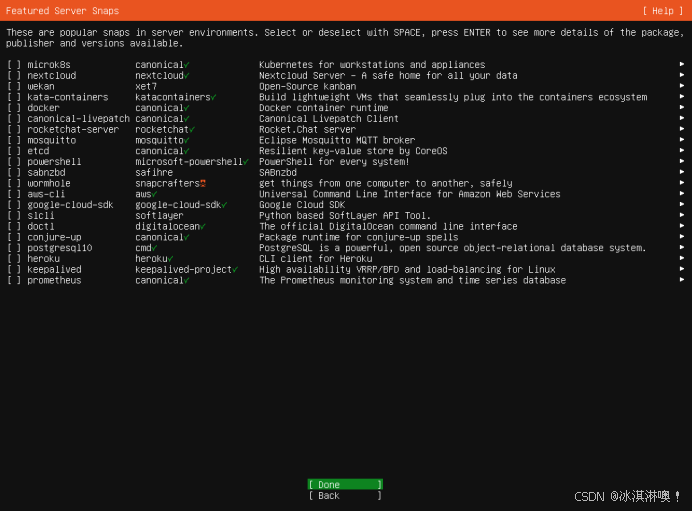Expand keepalived row details arrow

coord(682,269)
